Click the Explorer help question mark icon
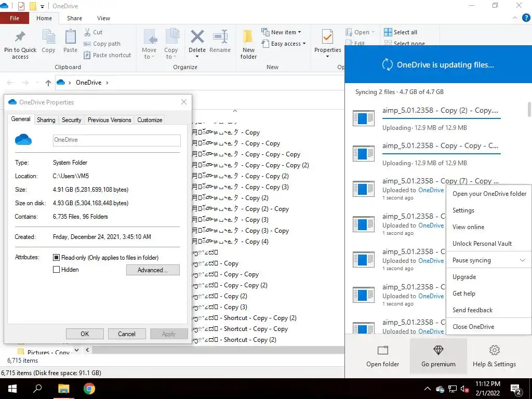This screenshot has height=399, width=532. point(526,18)
